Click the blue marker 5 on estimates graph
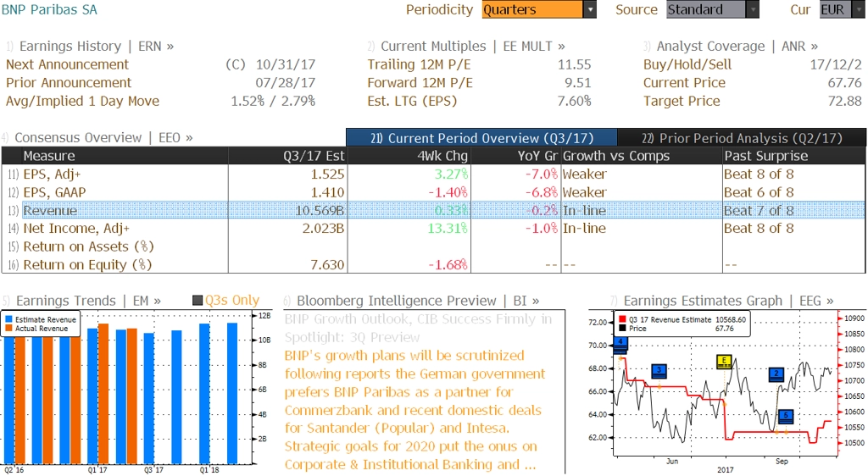Screen dimensions: 868x476 [786, 416]
